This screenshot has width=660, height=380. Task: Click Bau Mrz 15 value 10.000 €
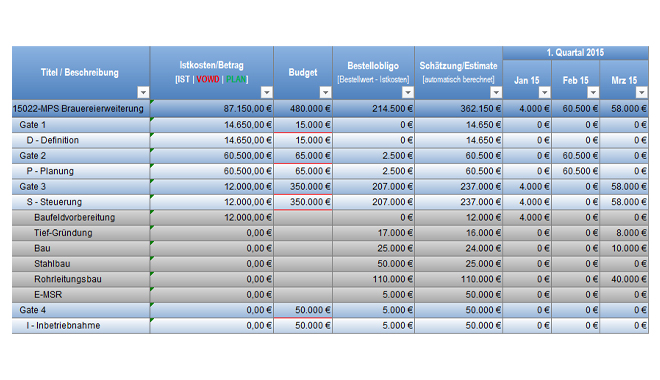(x=624, y=248)
